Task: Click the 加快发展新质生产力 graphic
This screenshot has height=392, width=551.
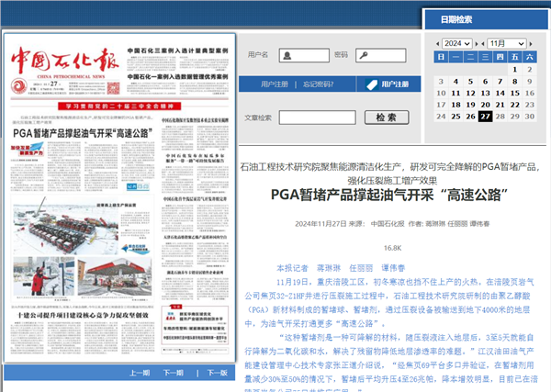Action: tap(27, 150)
